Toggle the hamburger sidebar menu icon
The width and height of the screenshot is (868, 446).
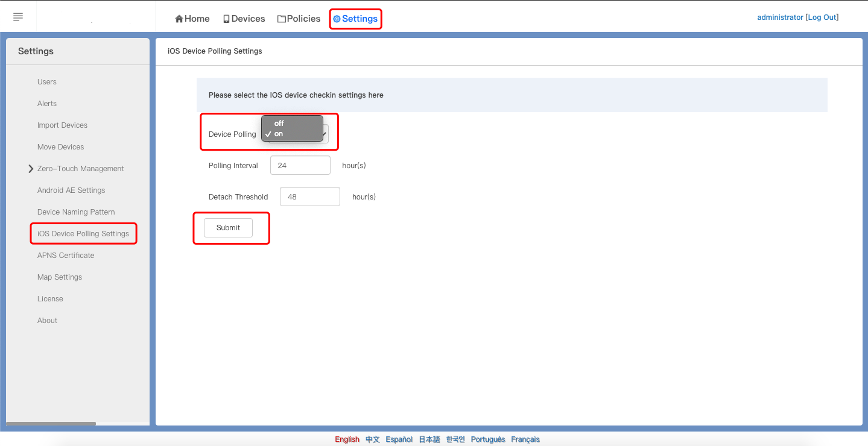pyautogui.click(x=18, y=17)
